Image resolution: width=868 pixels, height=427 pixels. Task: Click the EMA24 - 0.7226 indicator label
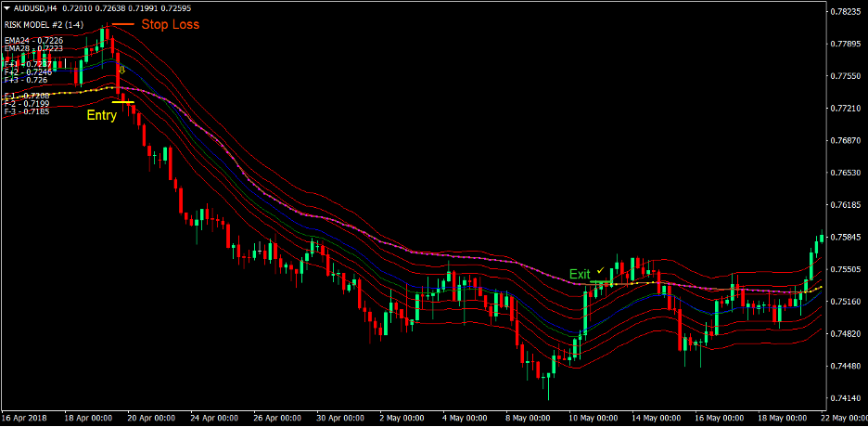[x=33, y=41]
